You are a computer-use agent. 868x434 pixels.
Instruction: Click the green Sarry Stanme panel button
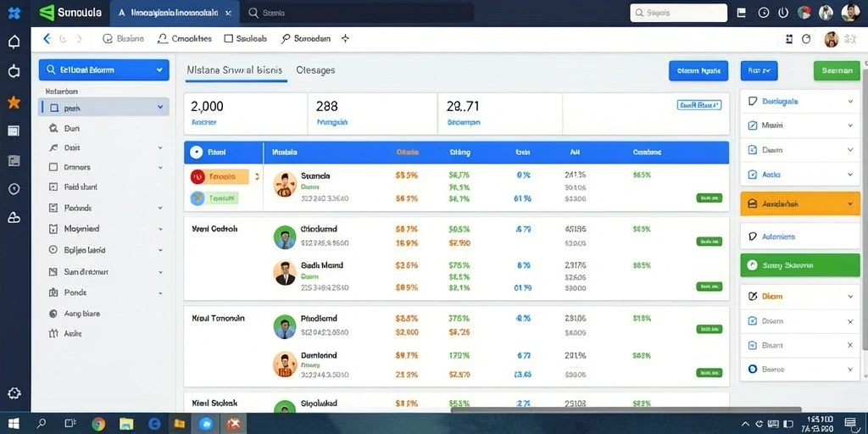(x=800, y=265)
